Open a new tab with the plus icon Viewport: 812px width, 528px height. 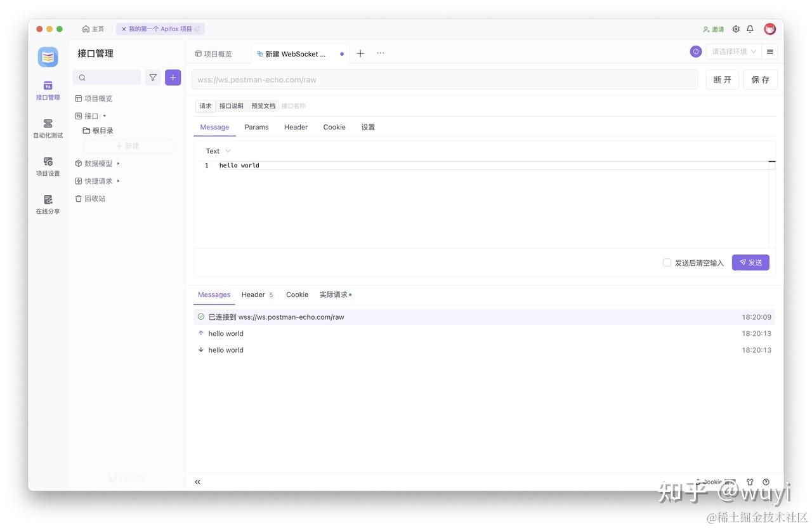(x=360, y=53)
